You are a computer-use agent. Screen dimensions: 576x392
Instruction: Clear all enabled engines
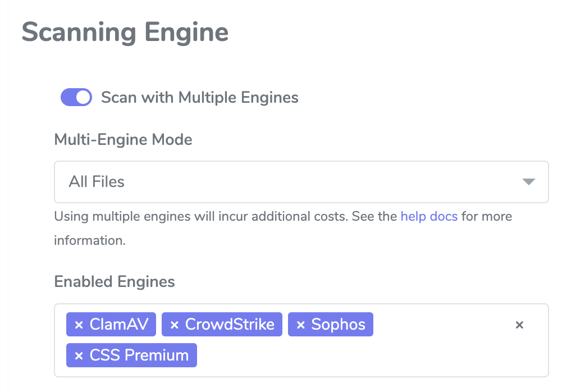519,325
